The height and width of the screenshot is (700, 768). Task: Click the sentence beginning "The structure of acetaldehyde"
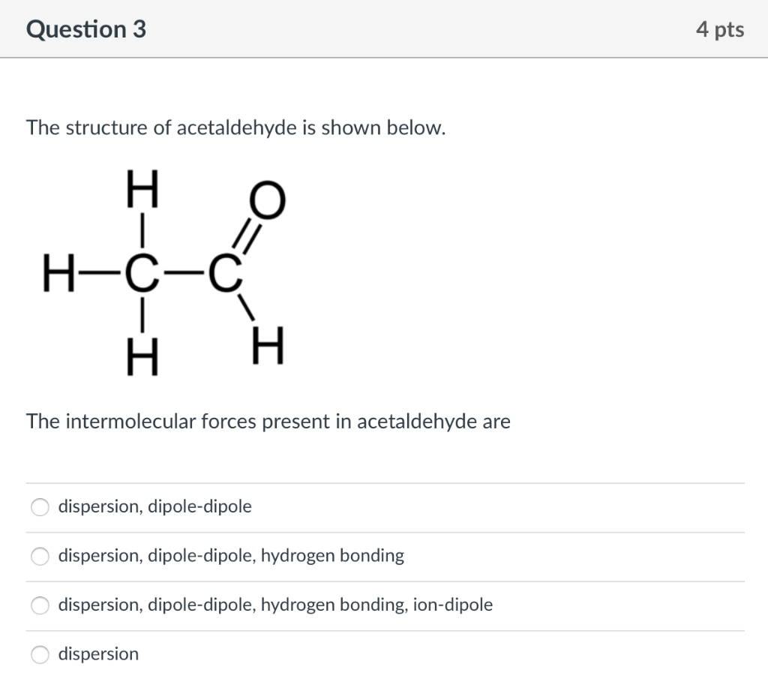pyautogui.click(x=235, y=128)
